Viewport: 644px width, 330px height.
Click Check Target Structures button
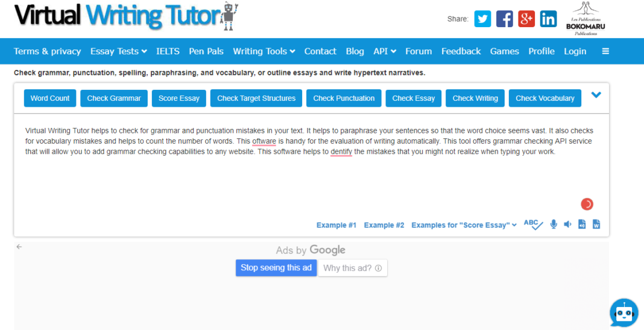[256, 98]
